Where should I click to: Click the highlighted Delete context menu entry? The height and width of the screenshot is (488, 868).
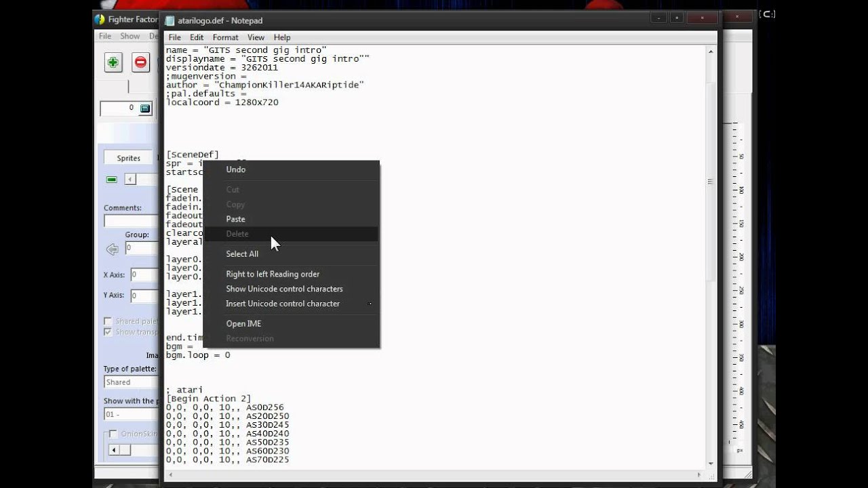coord(291,234)
